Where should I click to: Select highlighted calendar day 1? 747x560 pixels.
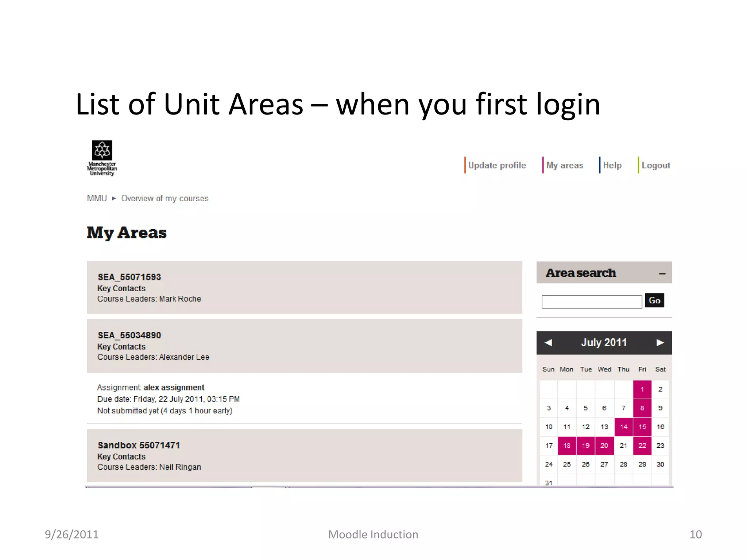pyautogui.click(x=642, y=389)
